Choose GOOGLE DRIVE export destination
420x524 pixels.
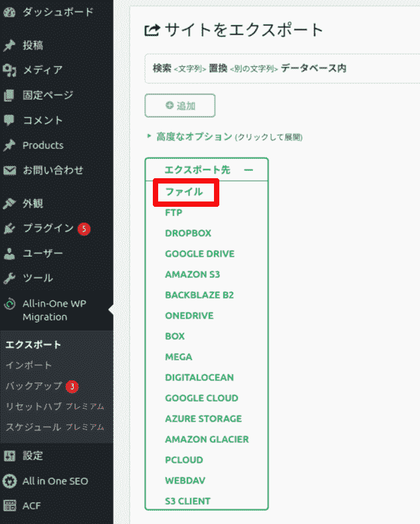coord(199,253)
